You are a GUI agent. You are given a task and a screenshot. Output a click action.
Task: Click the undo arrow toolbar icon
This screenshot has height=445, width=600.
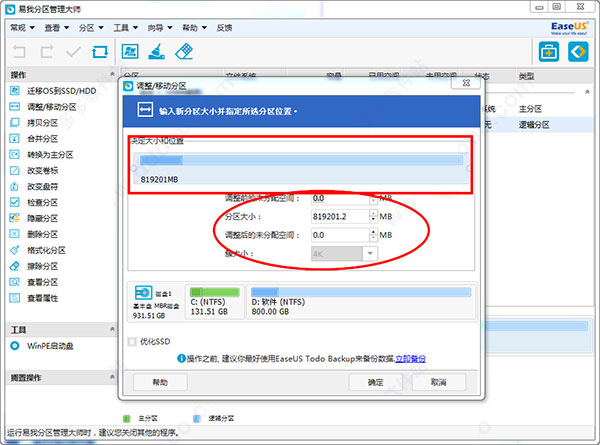[19, 51]
